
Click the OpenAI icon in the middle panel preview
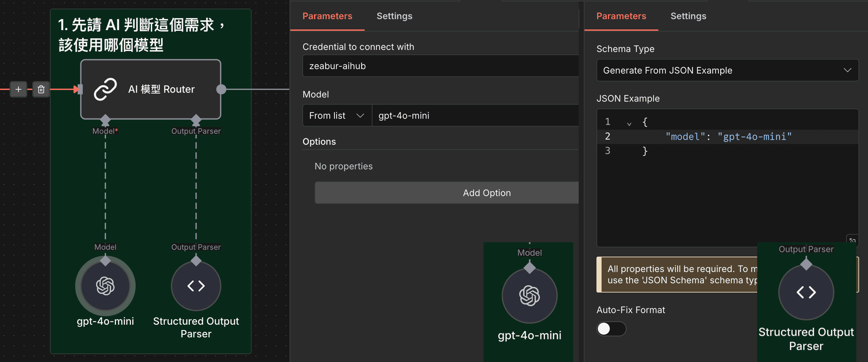coord(529,296)
